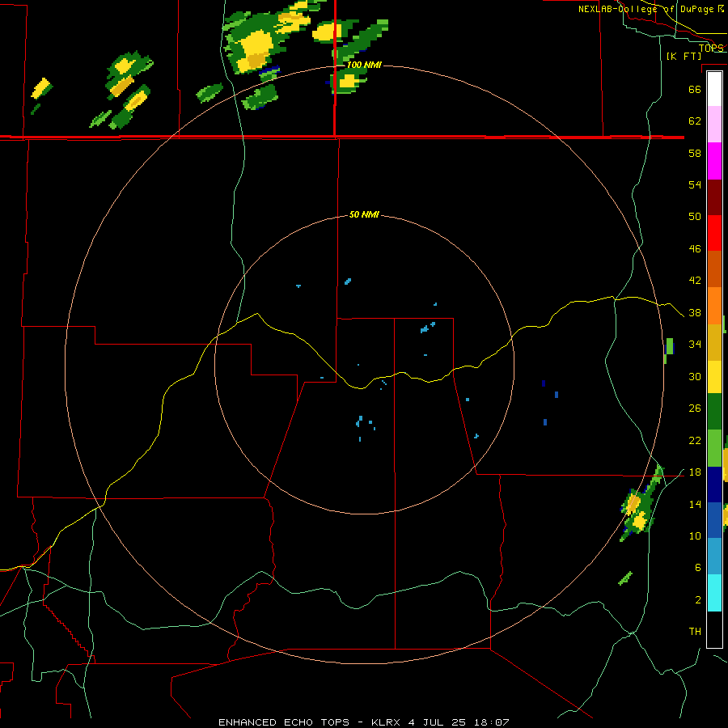Select the light green swatch in the color scale
Screen dimensions: 728x728
click(x=714, y=448)
